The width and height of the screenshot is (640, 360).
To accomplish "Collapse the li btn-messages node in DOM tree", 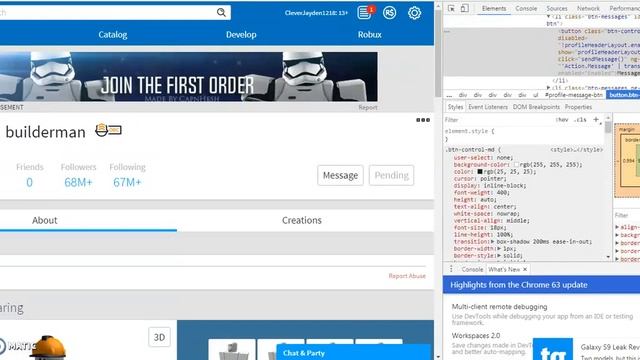I will pos(549,16).
